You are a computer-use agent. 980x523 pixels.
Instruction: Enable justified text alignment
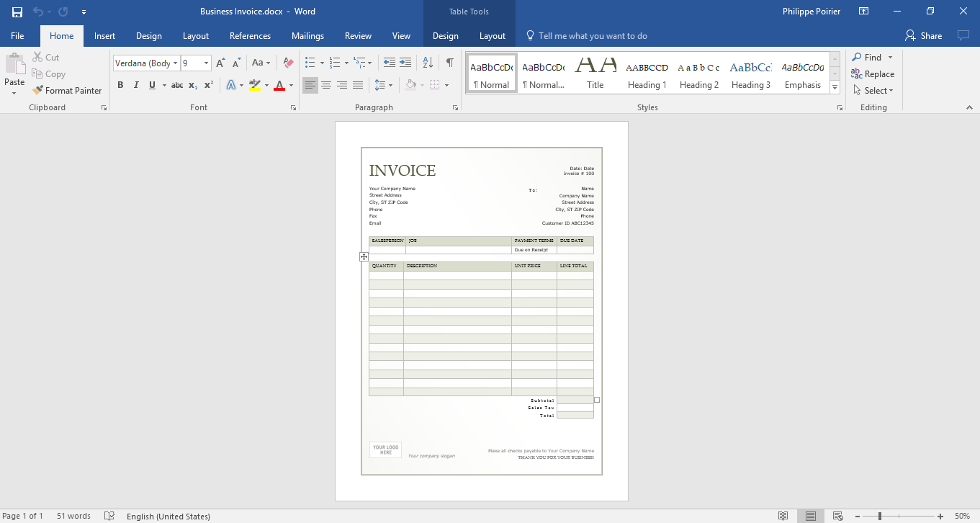(358, 84)
